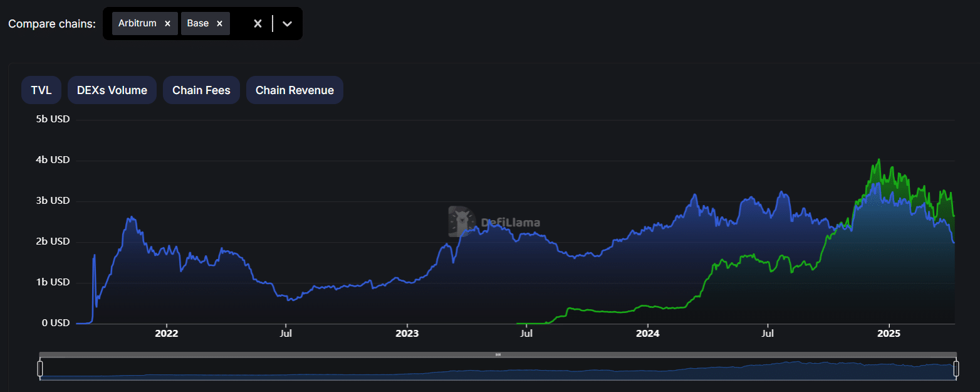The image size is (980, 392).
Task: Click the 4b USD axis label
Action: pyautogui.click(x=53, y=160)
